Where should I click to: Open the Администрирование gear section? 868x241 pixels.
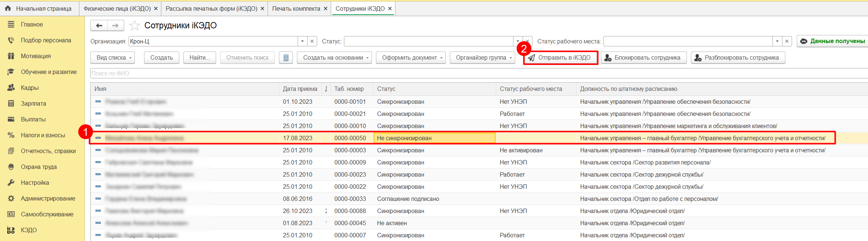click(x=48, y=198)
